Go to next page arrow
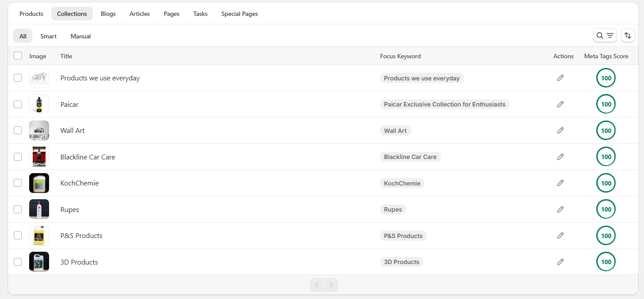This screenshot has height=299, width=644. [331, 285]
